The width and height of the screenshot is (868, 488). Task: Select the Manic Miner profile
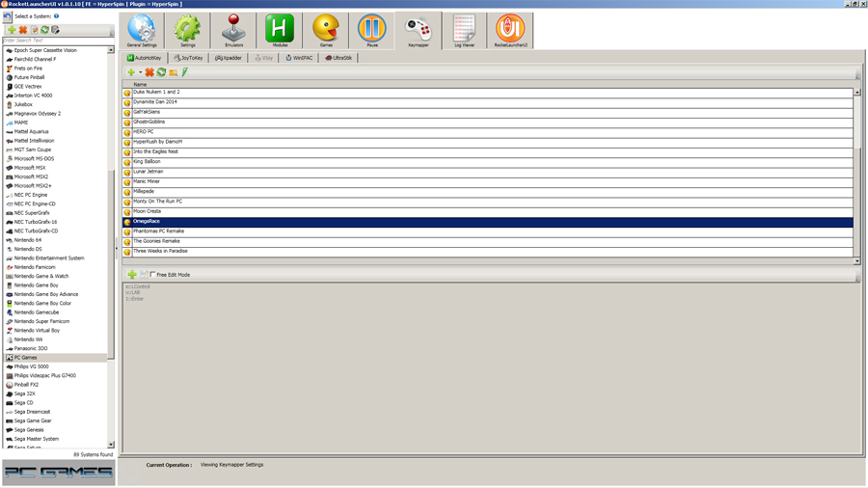pyautogui.click(x=488, y=182)
